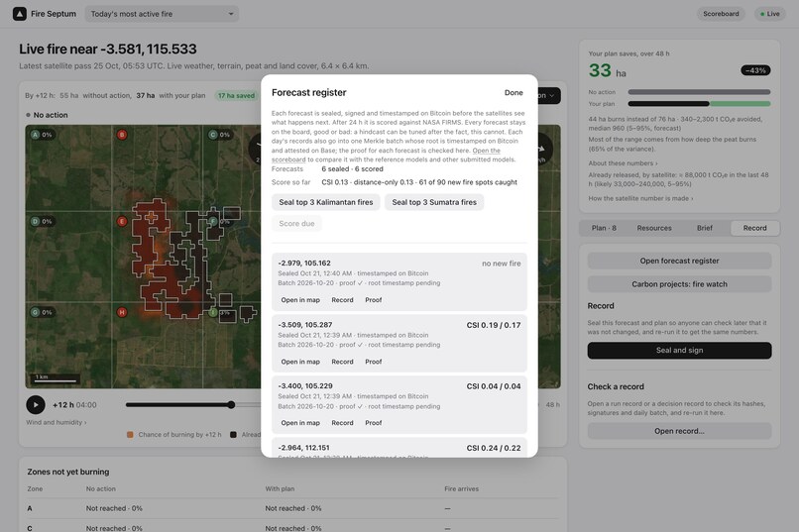Click the timeline slider handle at +12 h

click(231, 405)
